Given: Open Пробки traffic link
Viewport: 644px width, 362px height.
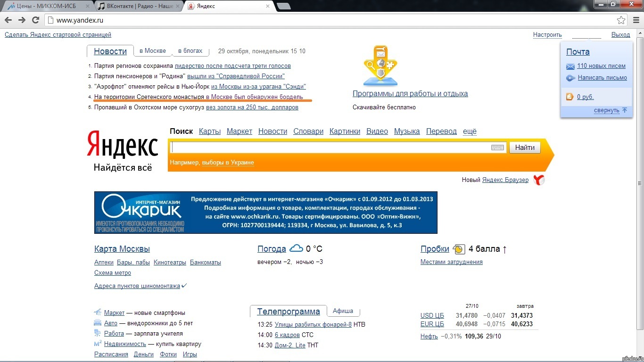Looking at the screenshot, I should [x=435, y=249].
